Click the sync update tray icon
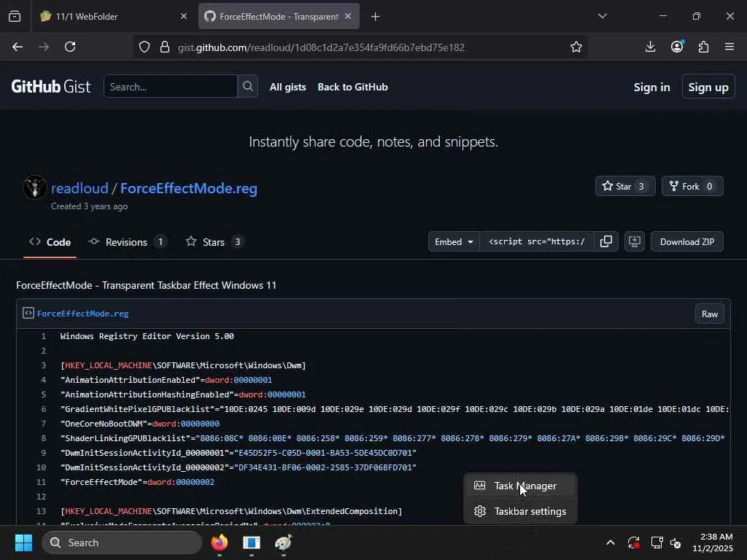The image size is (747, 560). click(x=634, y=542)
